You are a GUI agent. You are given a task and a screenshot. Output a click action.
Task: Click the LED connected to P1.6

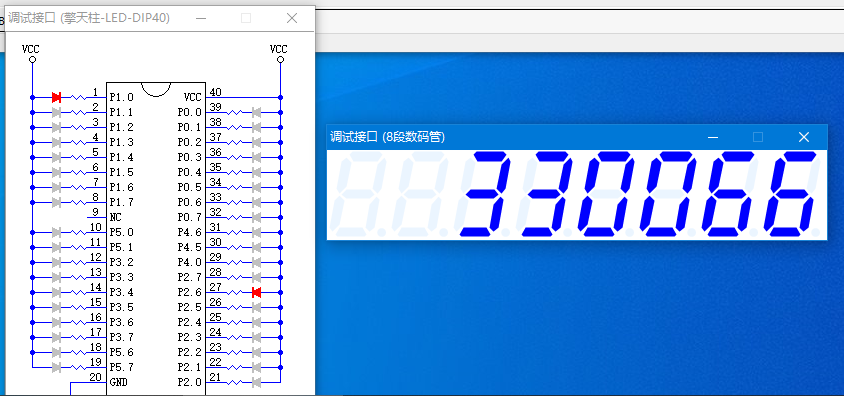click(57, 188)
